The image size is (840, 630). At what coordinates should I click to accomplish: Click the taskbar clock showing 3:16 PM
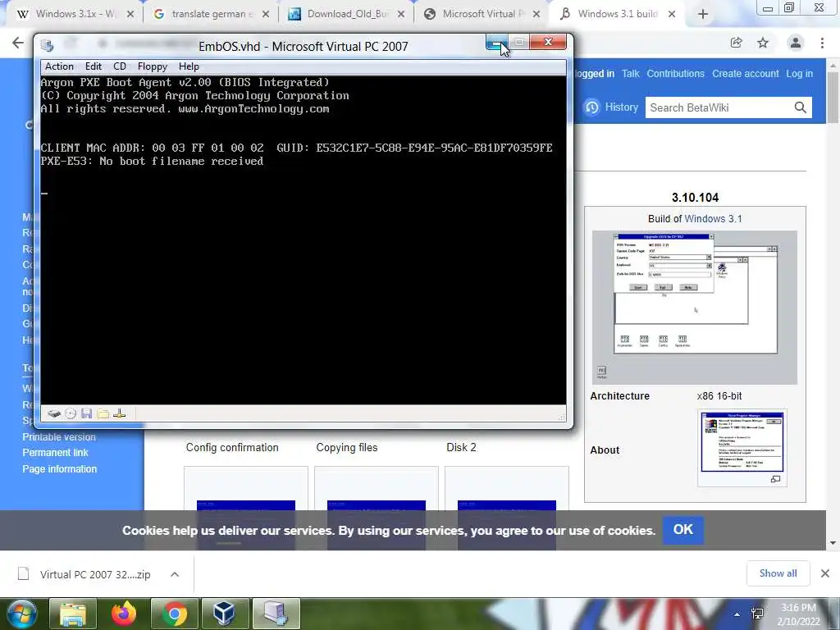[798, 614]
